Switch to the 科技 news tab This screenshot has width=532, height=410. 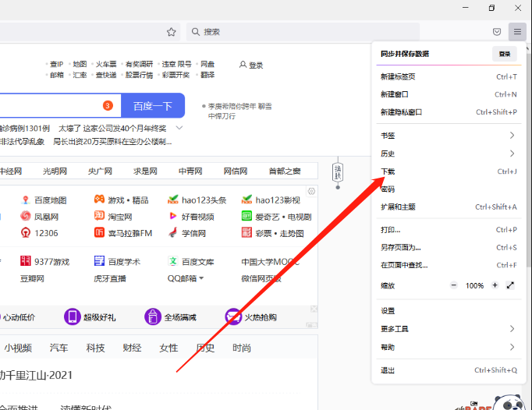click(95, 348)
